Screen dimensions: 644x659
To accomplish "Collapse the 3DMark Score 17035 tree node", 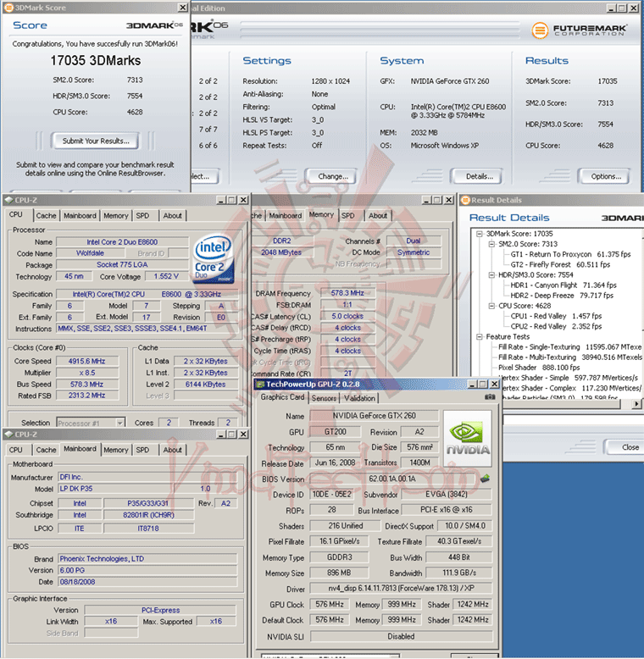I will click(480, 234).
